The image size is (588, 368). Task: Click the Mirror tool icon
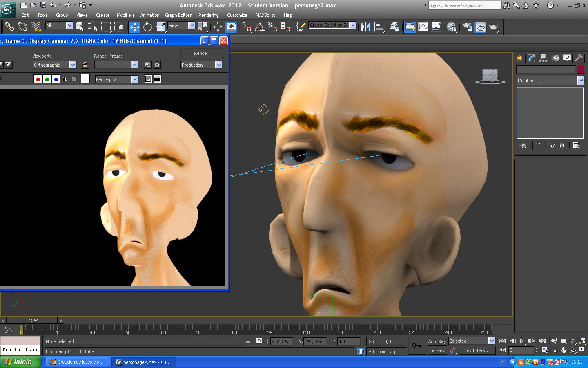pyautogui.click(x=366, y=27)
